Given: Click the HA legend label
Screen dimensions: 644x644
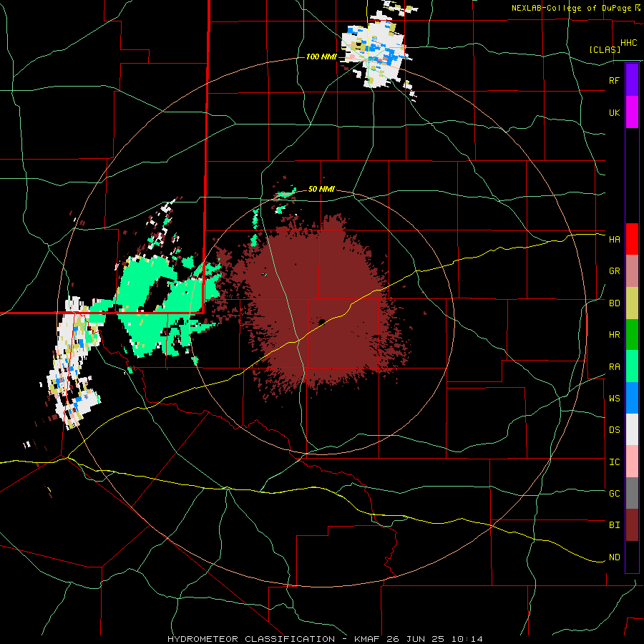Looking at the screenshot, I should pos(614,239).
